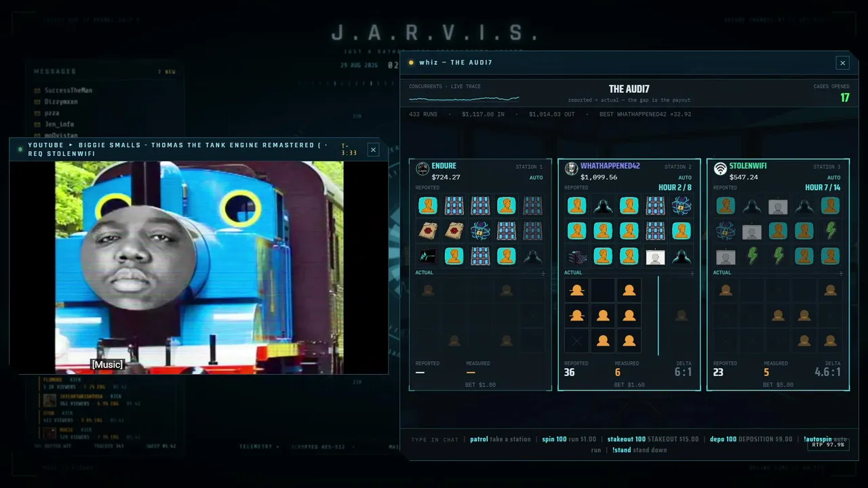Open the SuccessTheMan message

pyautogui.click(x=68, y=90)
